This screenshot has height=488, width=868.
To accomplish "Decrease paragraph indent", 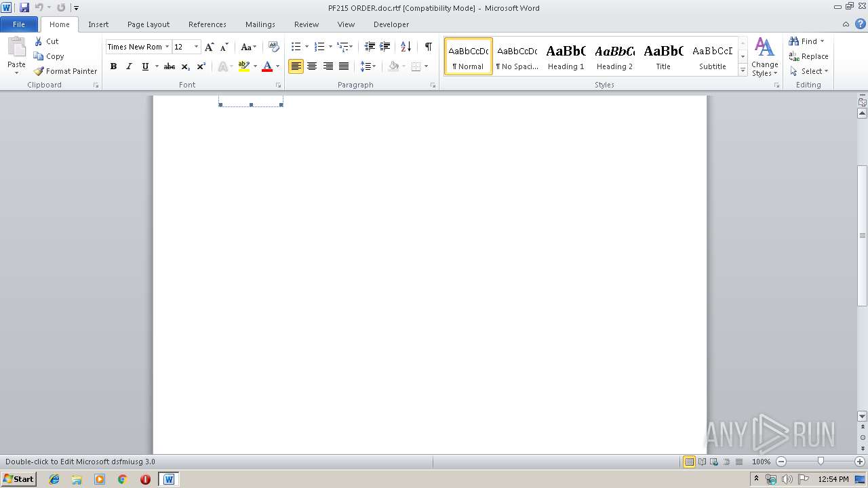I will [x=370, y=47].
